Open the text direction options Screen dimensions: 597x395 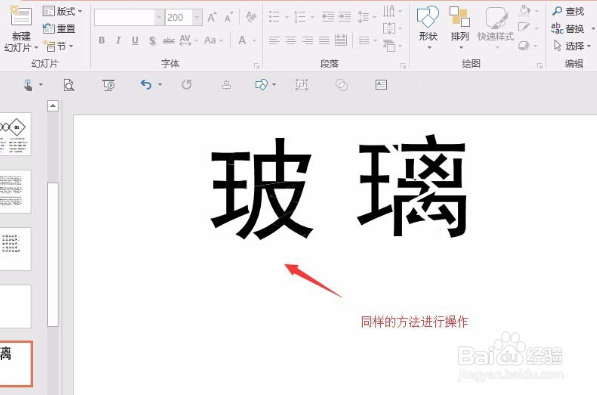pos(392,11)
